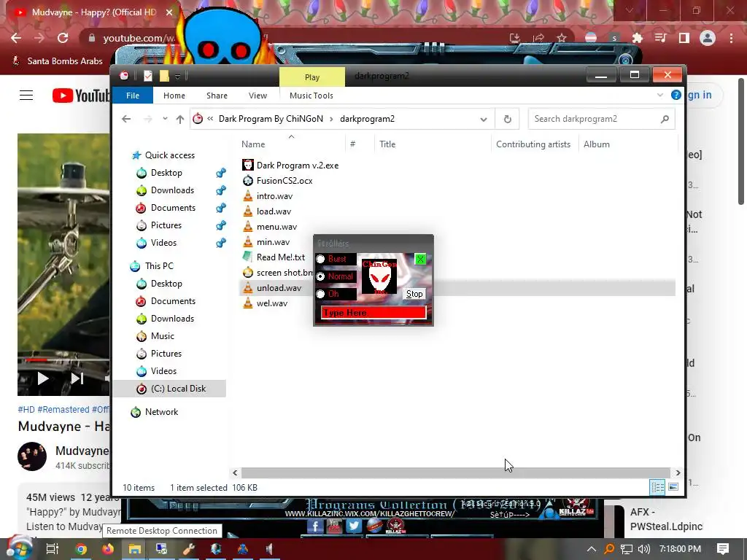Reload the YouTube page in Chrome
The width and height of the screenshot is (747, 560).
pos(63,38)
